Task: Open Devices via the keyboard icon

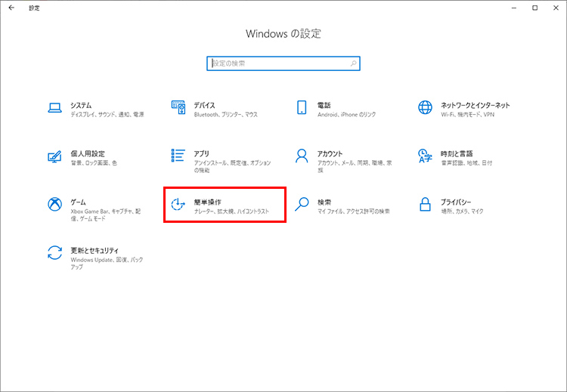Action: click(178, 108)
